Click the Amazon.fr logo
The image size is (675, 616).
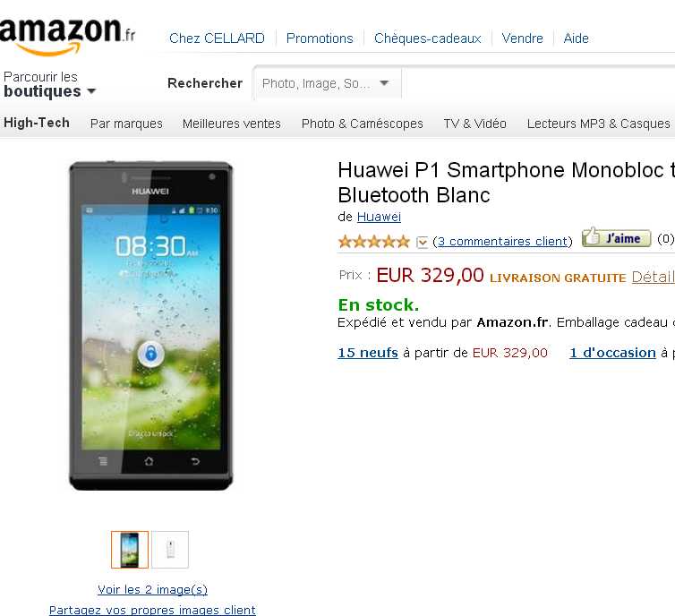point(67,36)
